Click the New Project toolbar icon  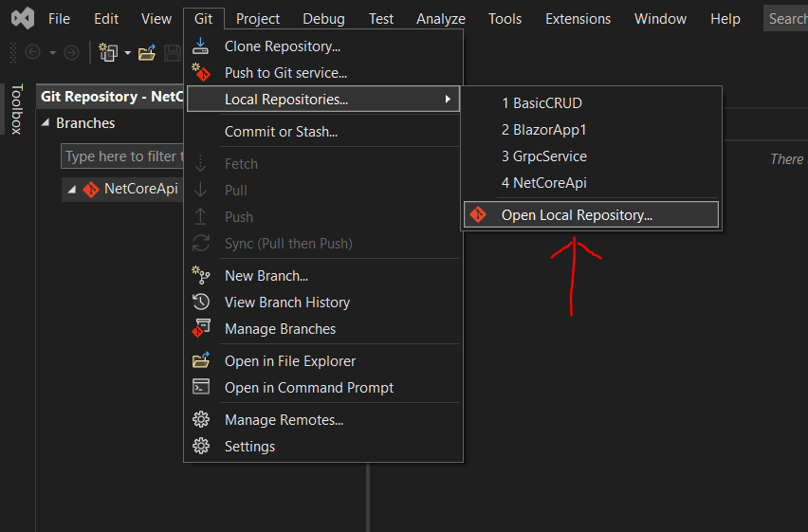pyautogui.click(x=108, y=52)
